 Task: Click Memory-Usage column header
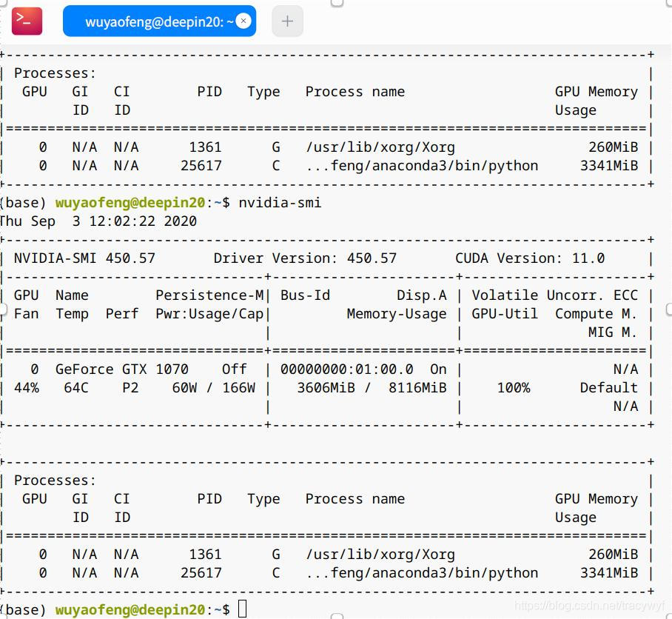[x=397, y=314]
